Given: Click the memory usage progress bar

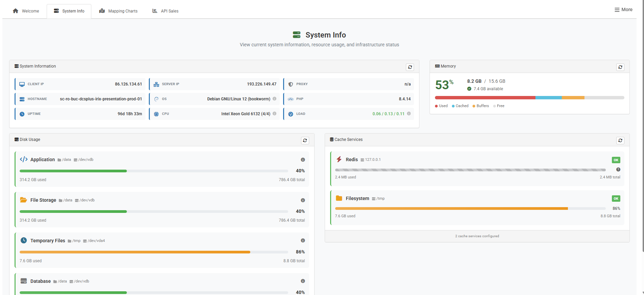Looking at the screenshot, I should point(529,98).
